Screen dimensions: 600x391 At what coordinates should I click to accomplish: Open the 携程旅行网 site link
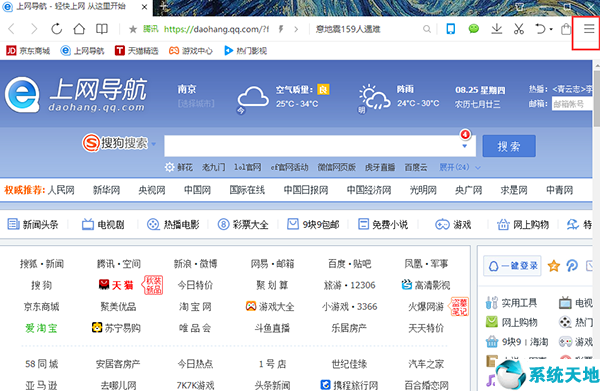pos(349,385)
